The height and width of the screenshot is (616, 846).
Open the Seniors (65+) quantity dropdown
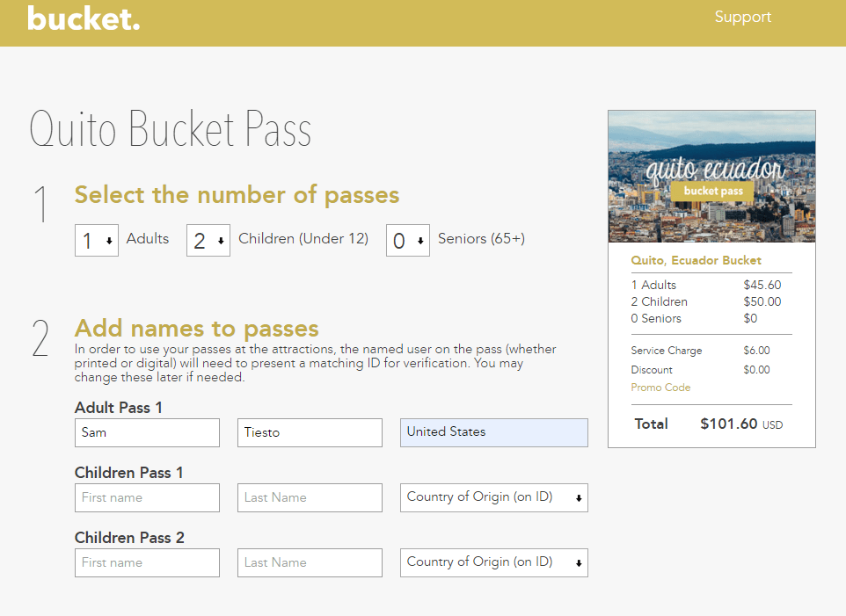coord(408,240)
